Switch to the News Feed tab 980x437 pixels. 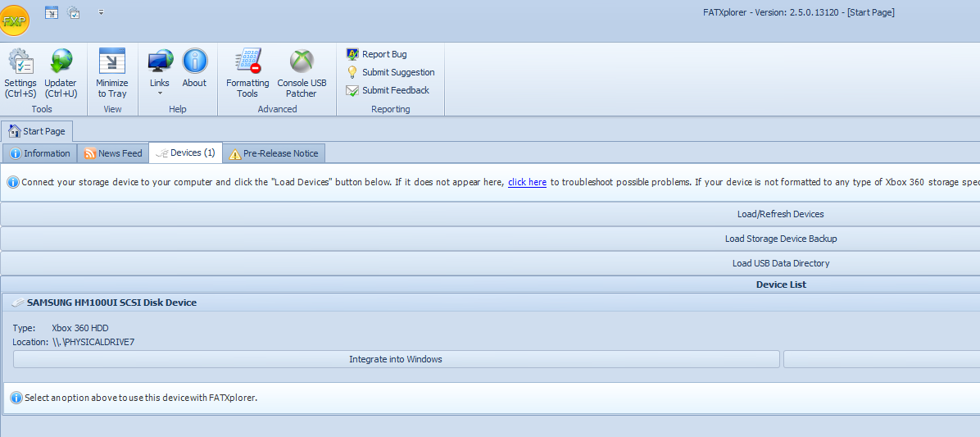click(113, 153)
